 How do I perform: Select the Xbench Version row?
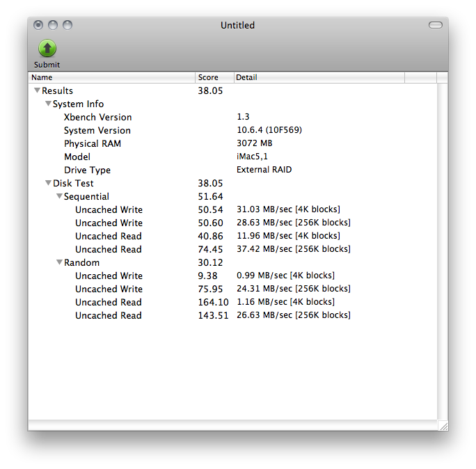(232, 117)
